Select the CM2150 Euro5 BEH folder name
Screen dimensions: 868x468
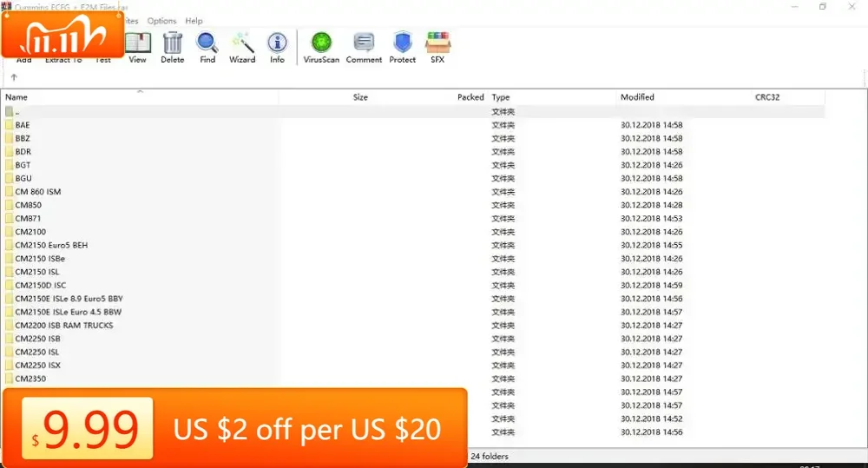tap(51, 245)
